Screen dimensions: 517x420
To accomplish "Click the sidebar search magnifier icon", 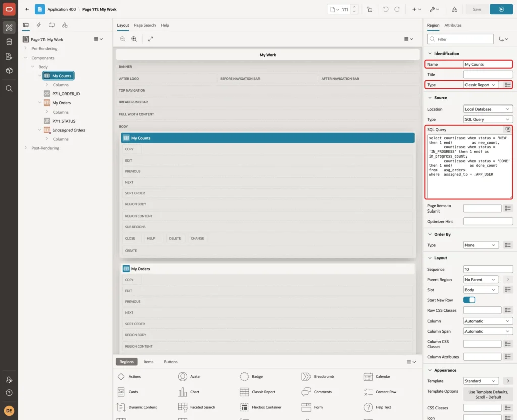I will tap(9, 89).
